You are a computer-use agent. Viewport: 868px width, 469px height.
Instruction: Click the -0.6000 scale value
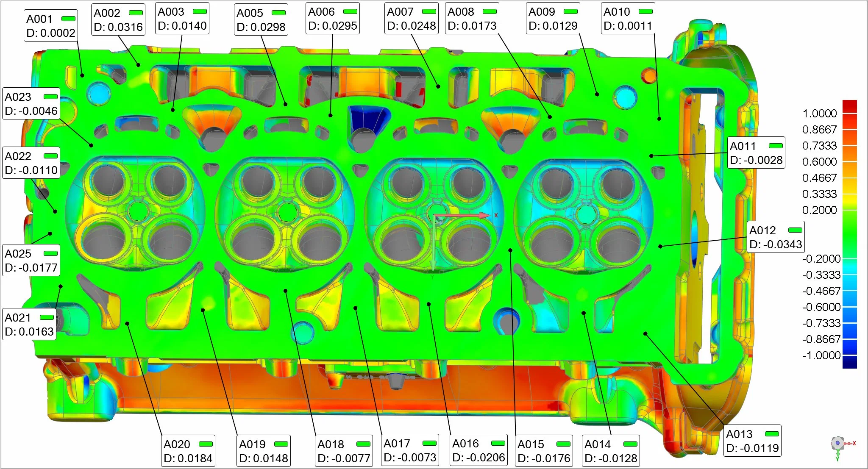point(821,307)
